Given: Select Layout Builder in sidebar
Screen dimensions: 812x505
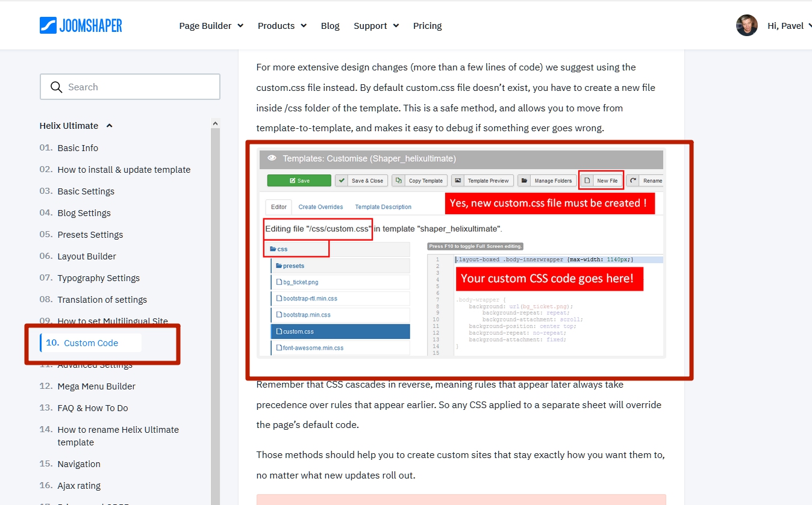Looking at the screenshot, I should 87,256.
